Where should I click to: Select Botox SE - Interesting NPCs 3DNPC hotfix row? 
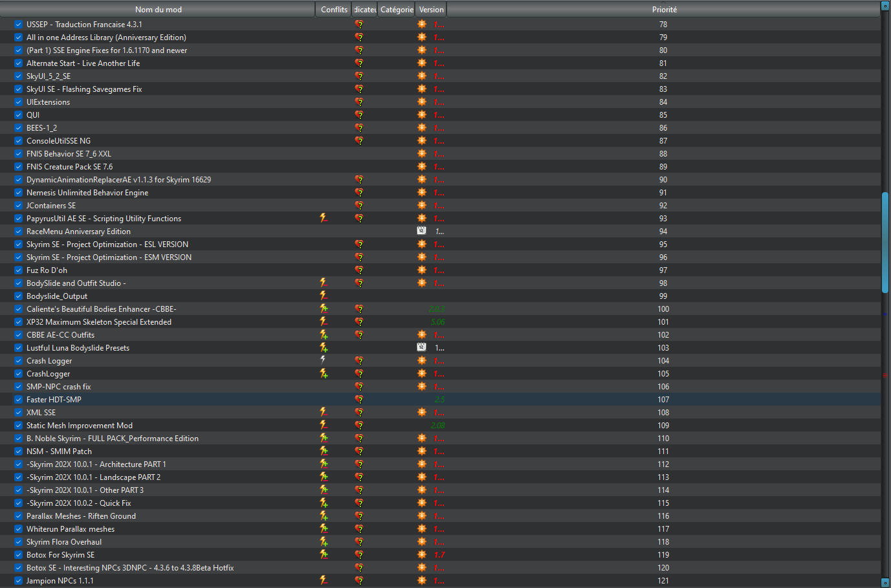tap(440, 567)
